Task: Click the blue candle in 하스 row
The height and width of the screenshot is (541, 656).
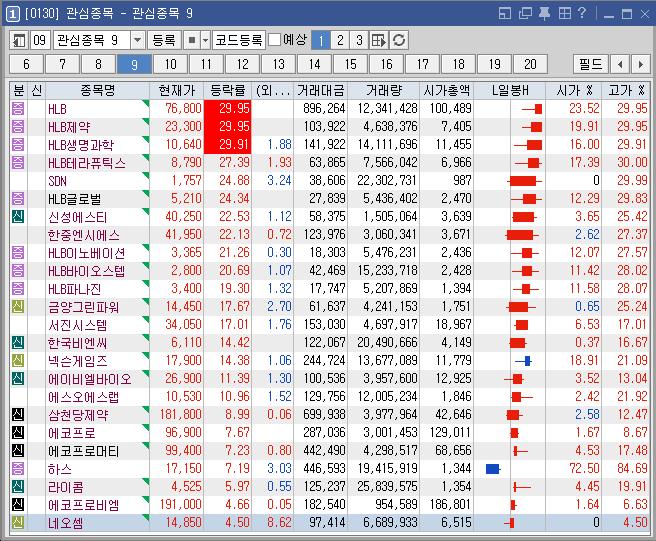Action: pyautogui.click(x=493, y=469)
